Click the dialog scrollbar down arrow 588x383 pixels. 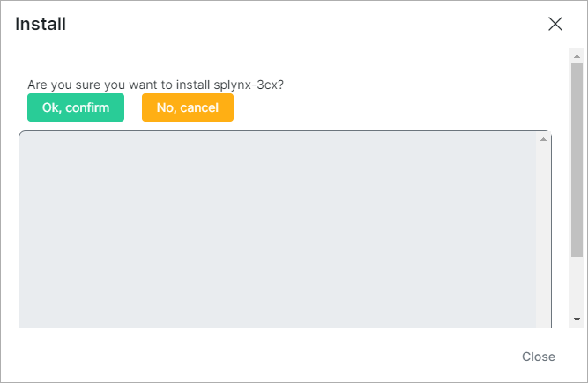(577, 319)
